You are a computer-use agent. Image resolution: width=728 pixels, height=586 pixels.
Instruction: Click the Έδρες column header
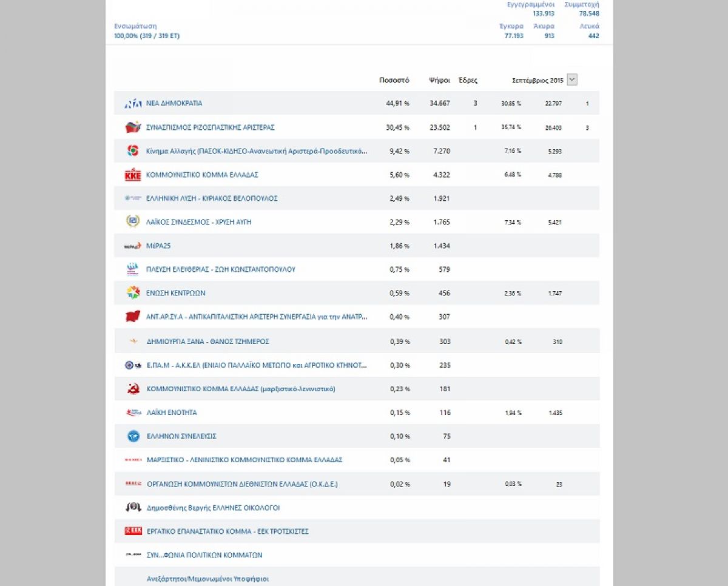point(468,80)
